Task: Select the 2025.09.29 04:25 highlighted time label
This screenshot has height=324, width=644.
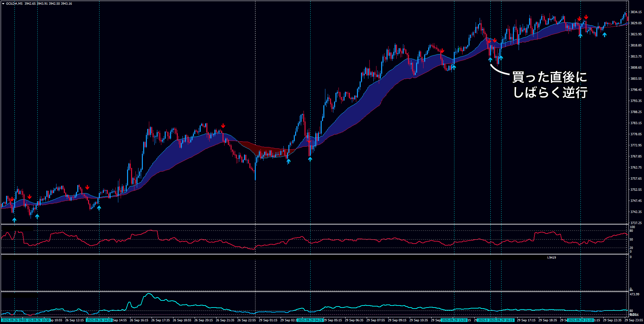Action: [x=310, y=320]
